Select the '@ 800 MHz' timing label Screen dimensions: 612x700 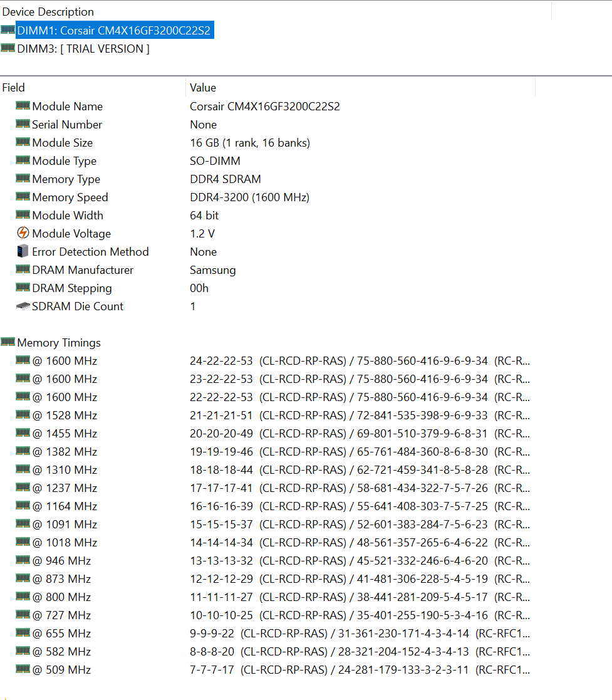(x=61, y=597)
